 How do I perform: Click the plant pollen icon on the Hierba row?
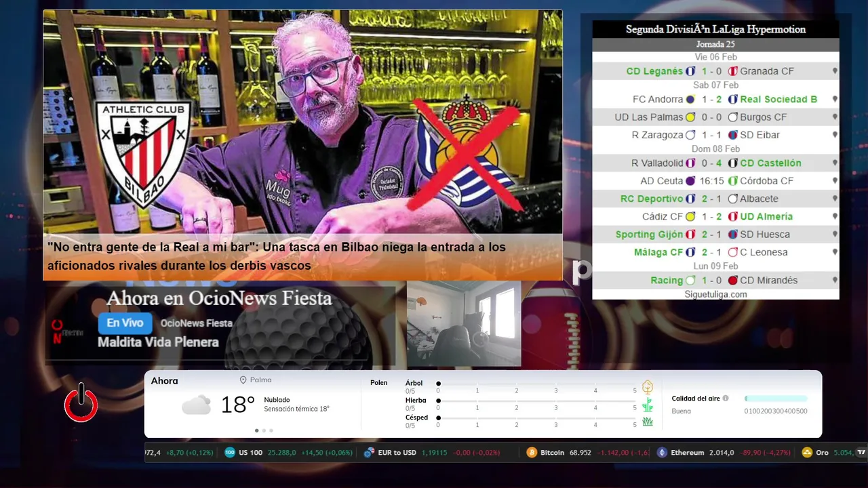pyautogui.click(x=648, y=405)
